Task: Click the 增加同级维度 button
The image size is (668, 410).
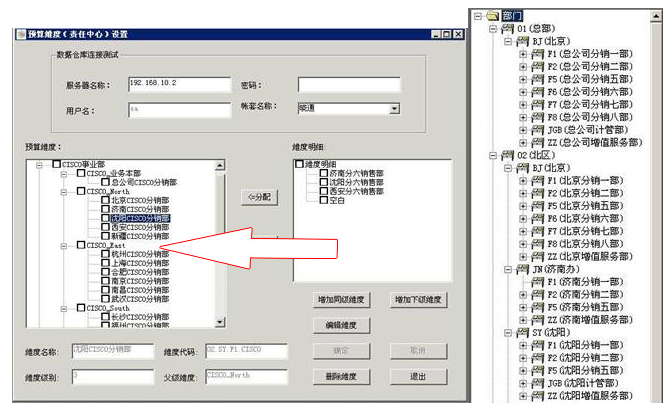Action: 341,300
